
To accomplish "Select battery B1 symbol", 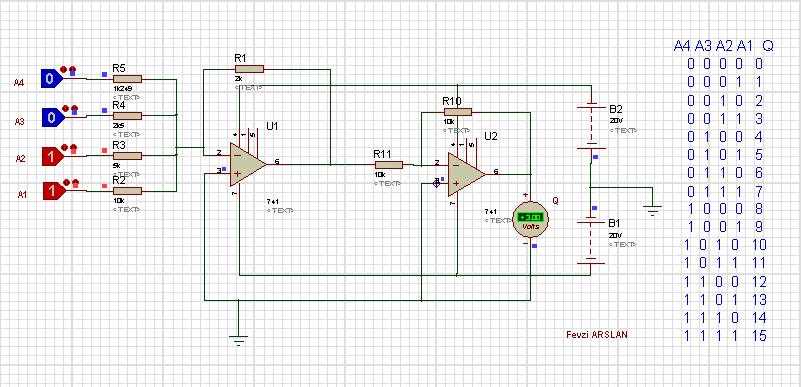I will click(591, 241).
